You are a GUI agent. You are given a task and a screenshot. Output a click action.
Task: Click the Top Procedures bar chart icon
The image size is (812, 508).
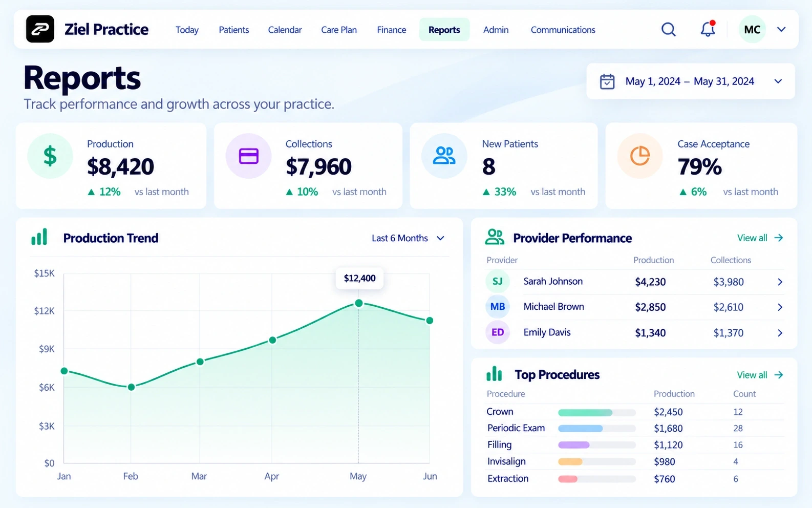[x=494, y=374]
